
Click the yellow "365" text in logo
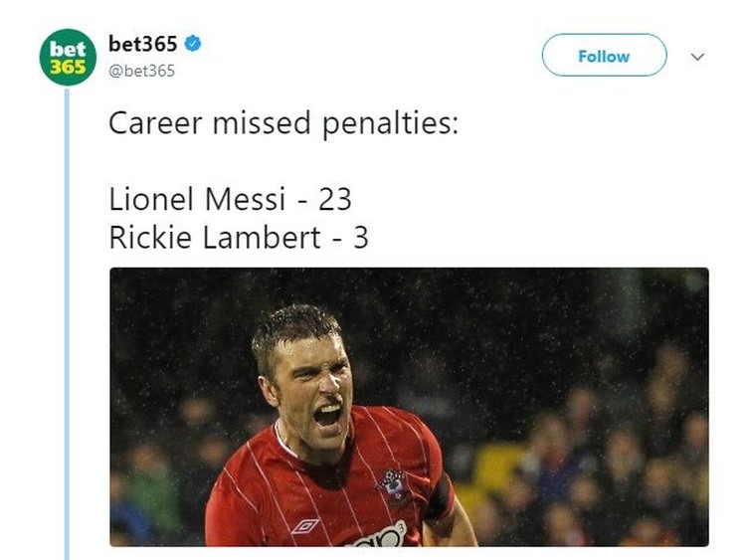[68, 67]
